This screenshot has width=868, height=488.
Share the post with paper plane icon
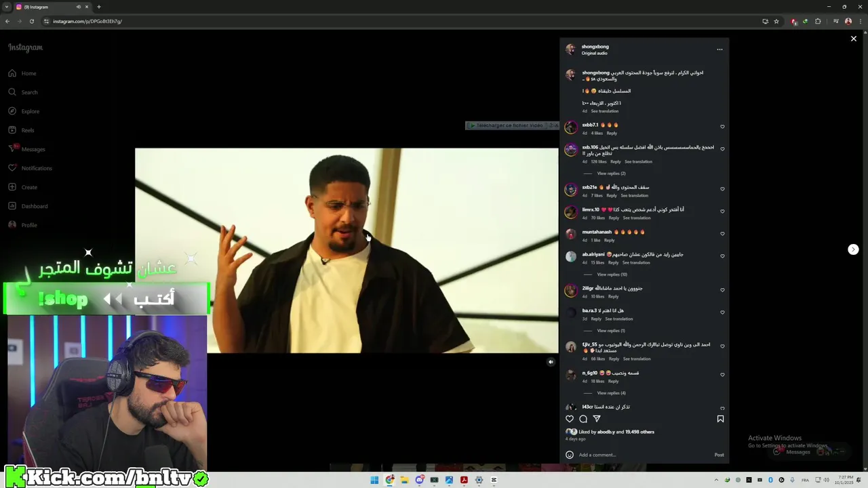597,419
